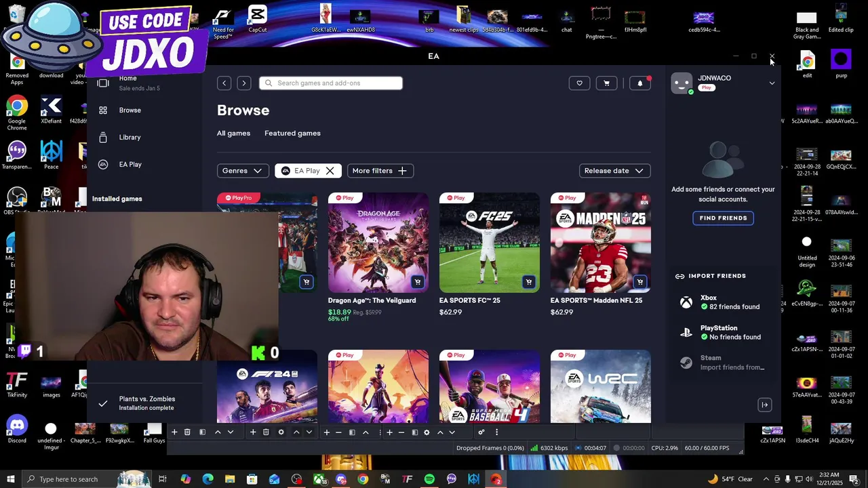The width and height of the screenshot is (868, 488).
Task: Open CapCut desktop shortcut
Action: (x=257, y=19)
